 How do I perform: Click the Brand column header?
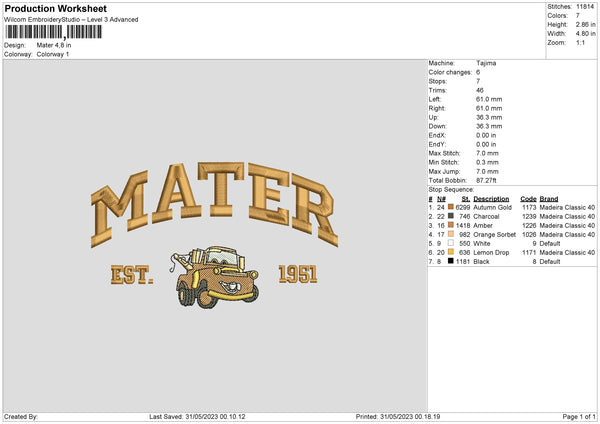point(549,199)
